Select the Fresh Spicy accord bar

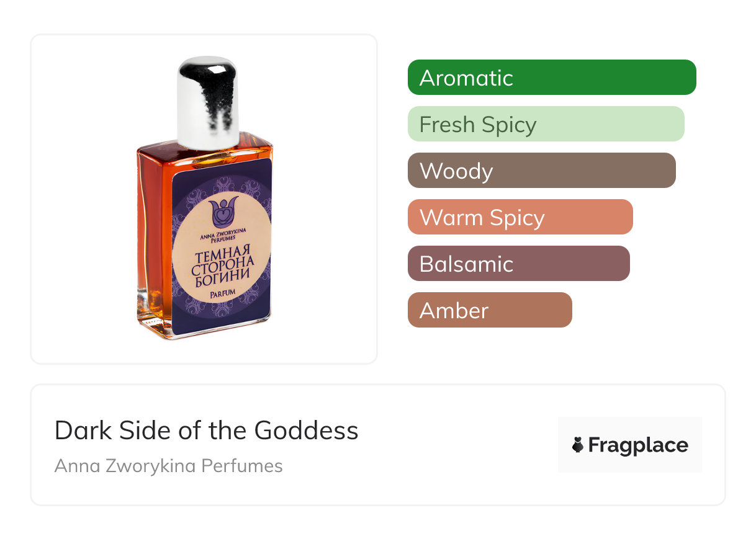click(x=546, y=124)
